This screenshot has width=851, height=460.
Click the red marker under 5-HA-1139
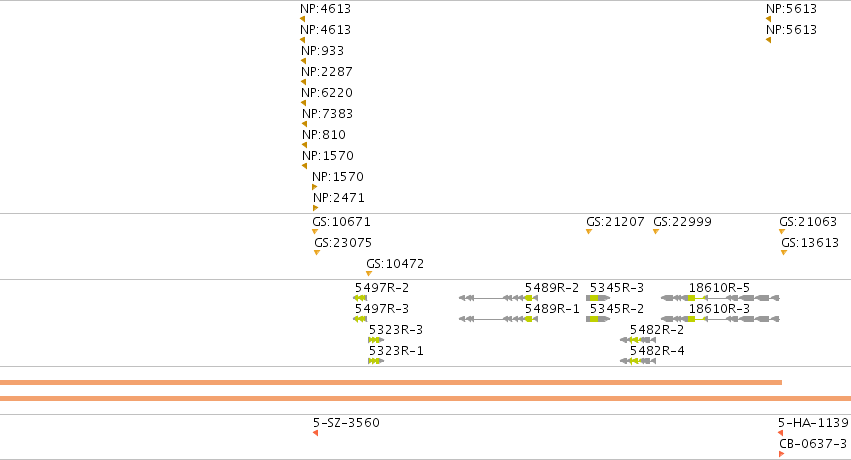pos(780,433)
